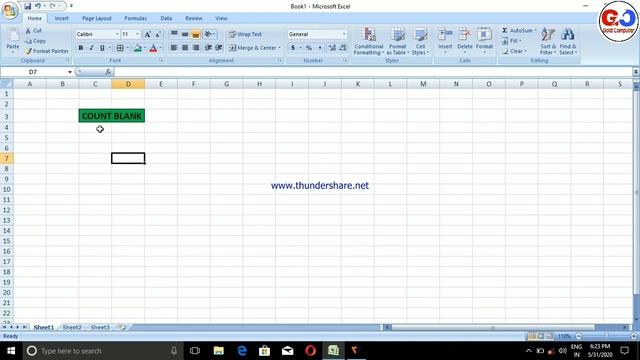Open the Format cells menu

pyautogui.click(x=484, y=40)
